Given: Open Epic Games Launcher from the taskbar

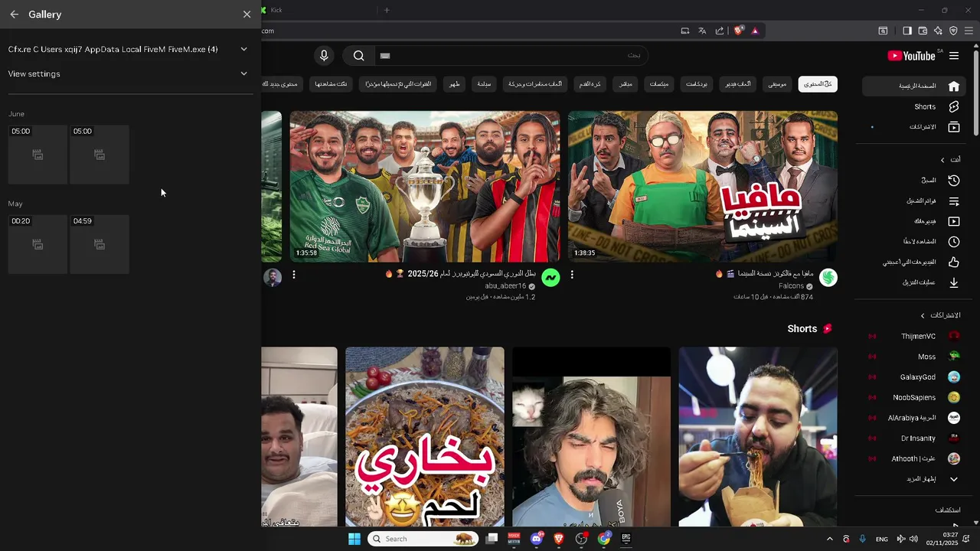Looking at the screenshot, I should [626, 539].
